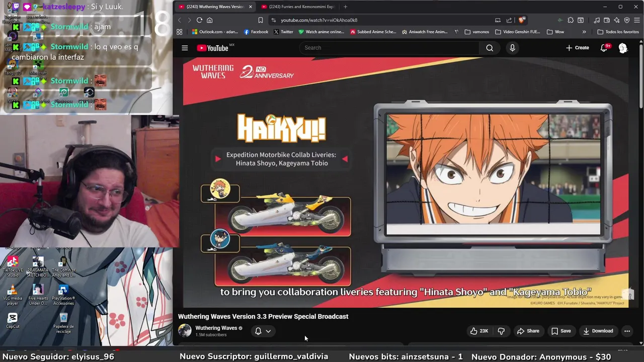Image resolution: width=644 pixels, height=362 pixels.
Task: Click the YouTube search magnifier button
Action: 490,48
